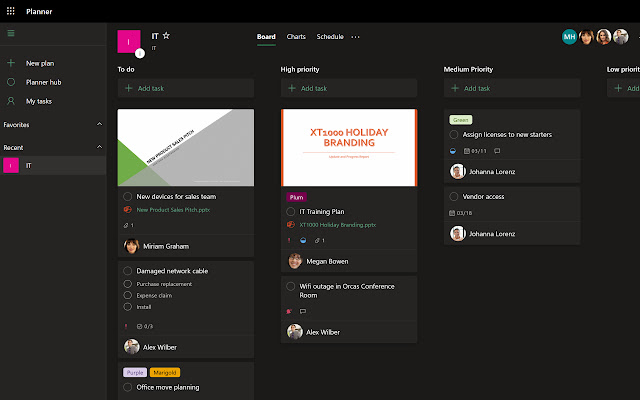640x400 pixels.
Task: Click Megan Bowen's avatar on card
Action: 295,261
